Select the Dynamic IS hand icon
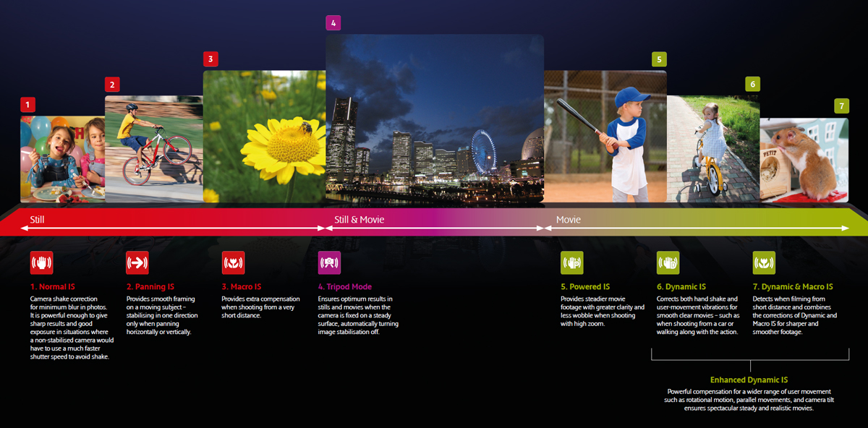Screen dimensions: 868x428 click(668, 262)
